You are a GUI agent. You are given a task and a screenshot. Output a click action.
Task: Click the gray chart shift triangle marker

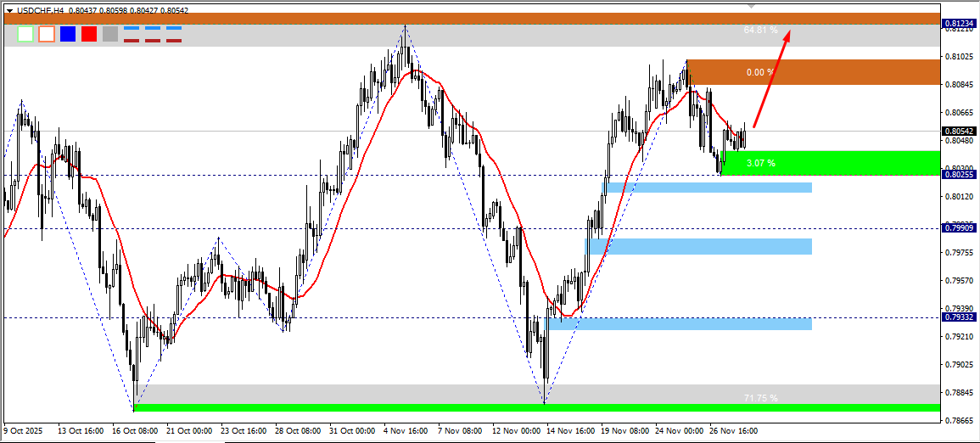752,5
